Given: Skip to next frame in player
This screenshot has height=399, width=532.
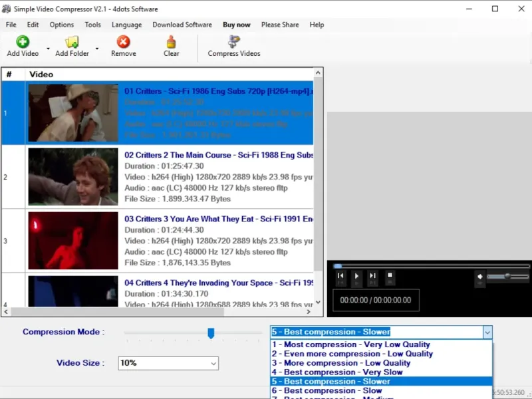Looking at the screenshot, I should coord(373,276).
